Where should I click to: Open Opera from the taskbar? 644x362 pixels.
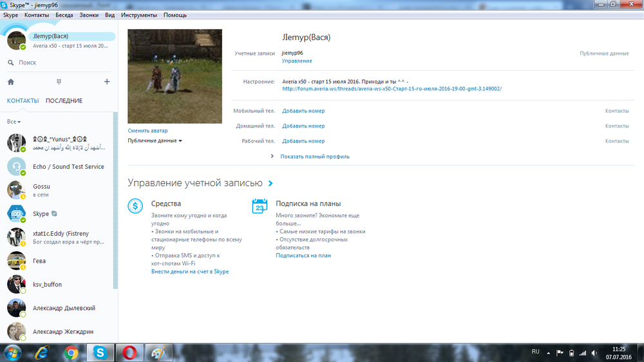point(129,352)
